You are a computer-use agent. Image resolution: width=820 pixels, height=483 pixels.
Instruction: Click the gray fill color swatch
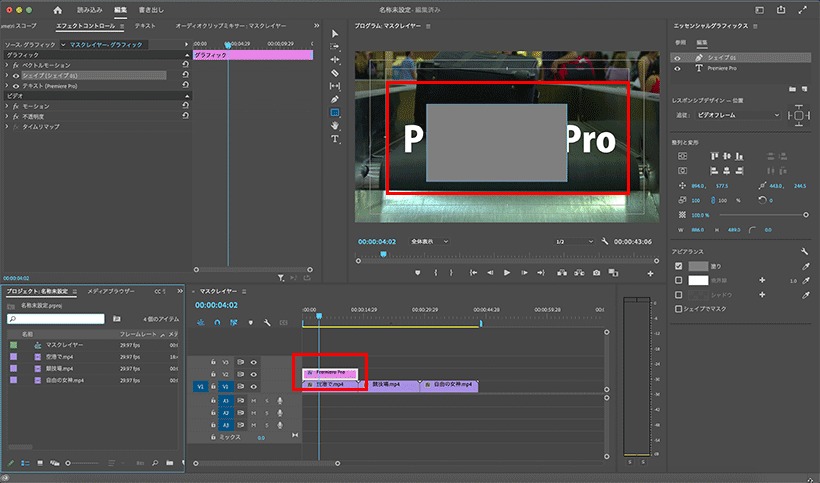[x=698, y=266]
